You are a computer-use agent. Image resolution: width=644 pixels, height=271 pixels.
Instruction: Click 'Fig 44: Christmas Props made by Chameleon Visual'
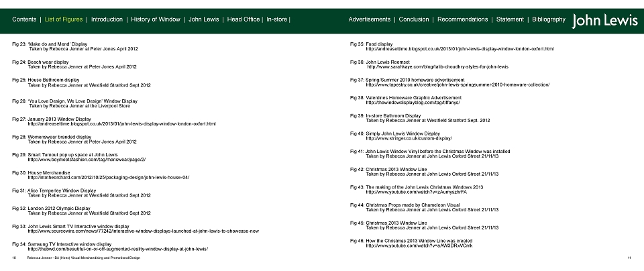(x=405, y=205)
